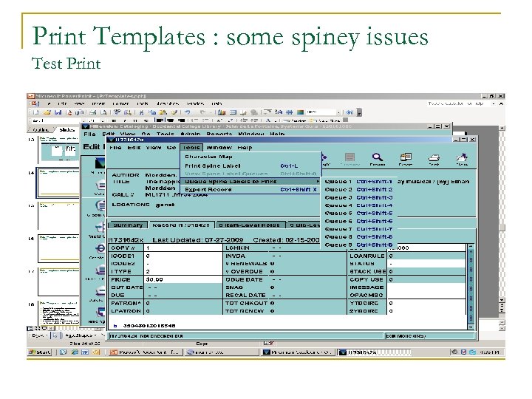The image size is (532, 399).
Task: Click the STATUS value field
Action: pyautogui.click(x=426, y=264)
